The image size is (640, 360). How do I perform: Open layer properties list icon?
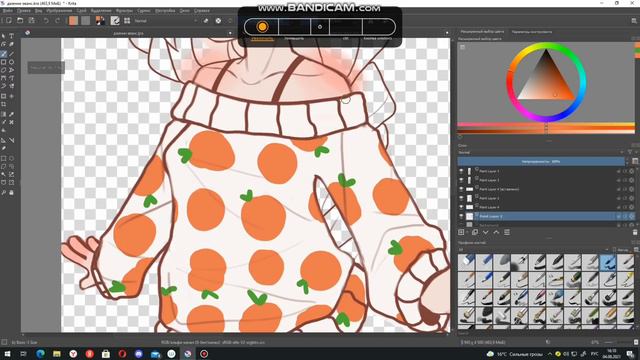click(x=507, y=232)
